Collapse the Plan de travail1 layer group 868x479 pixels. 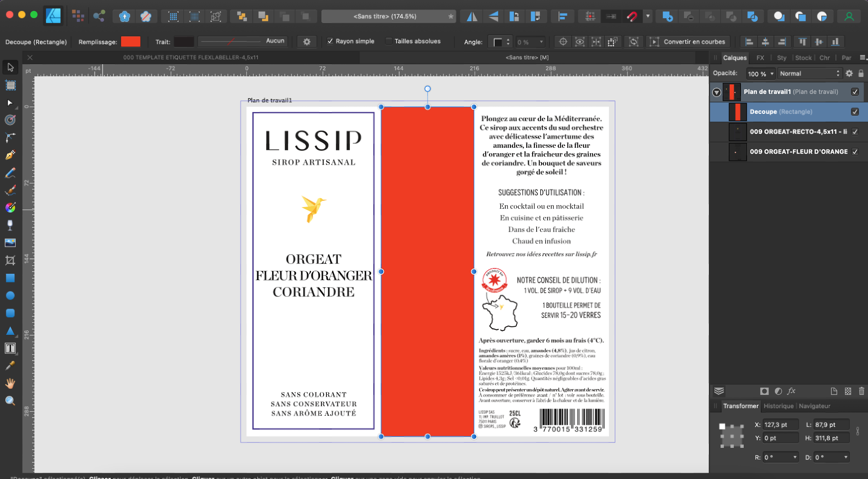point(717,92)
